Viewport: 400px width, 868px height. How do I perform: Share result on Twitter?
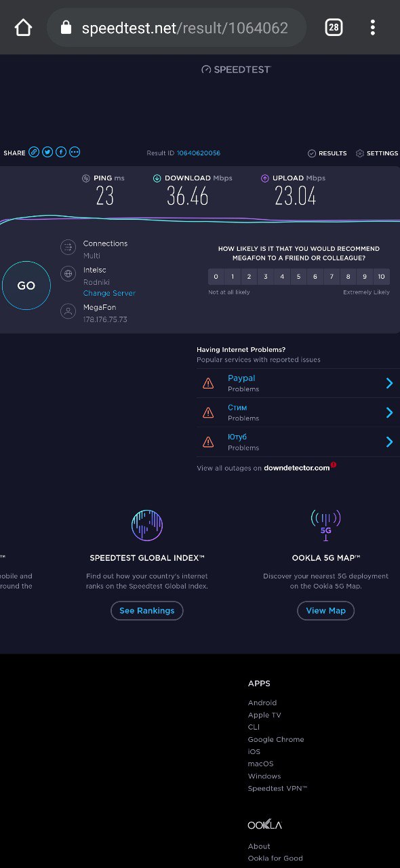(47, 152)
